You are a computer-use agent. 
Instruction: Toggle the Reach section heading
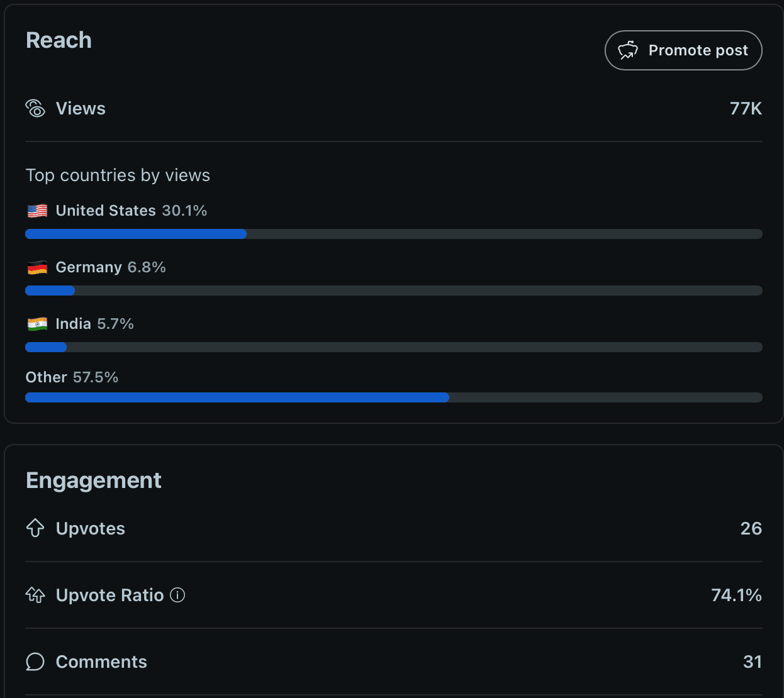(x=59, y=40)
